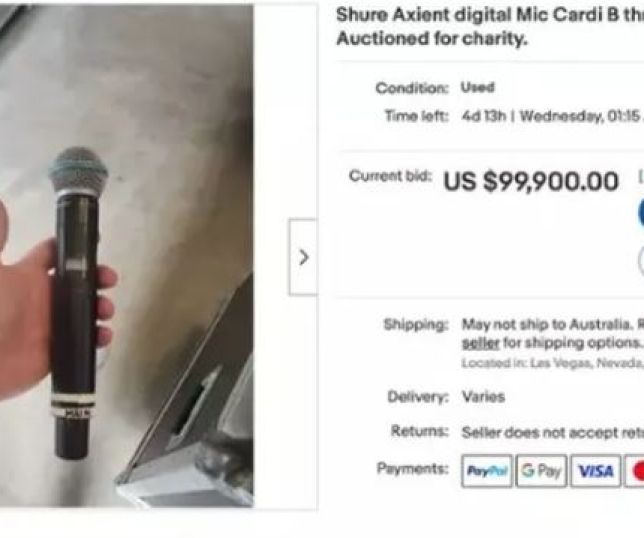
Task: Click Seller does not accept returns text
Action: [553, 432]
